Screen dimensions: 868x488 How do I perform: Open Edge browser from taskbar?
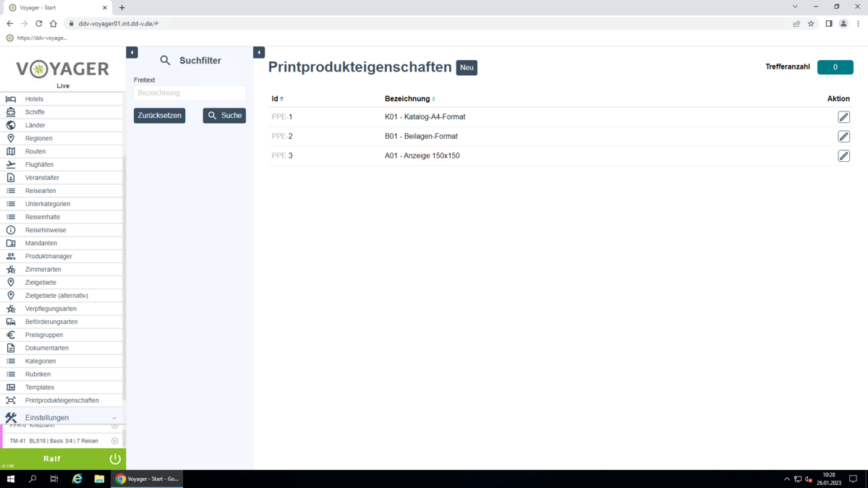point(77,479)
